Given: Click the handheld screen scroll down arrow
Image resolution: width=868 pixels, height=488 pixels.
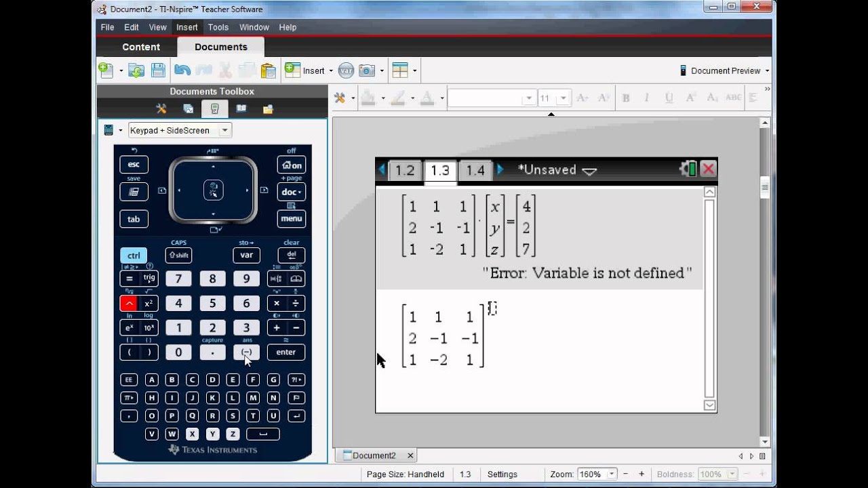Looking at the screenshot, I should (709, 405).
